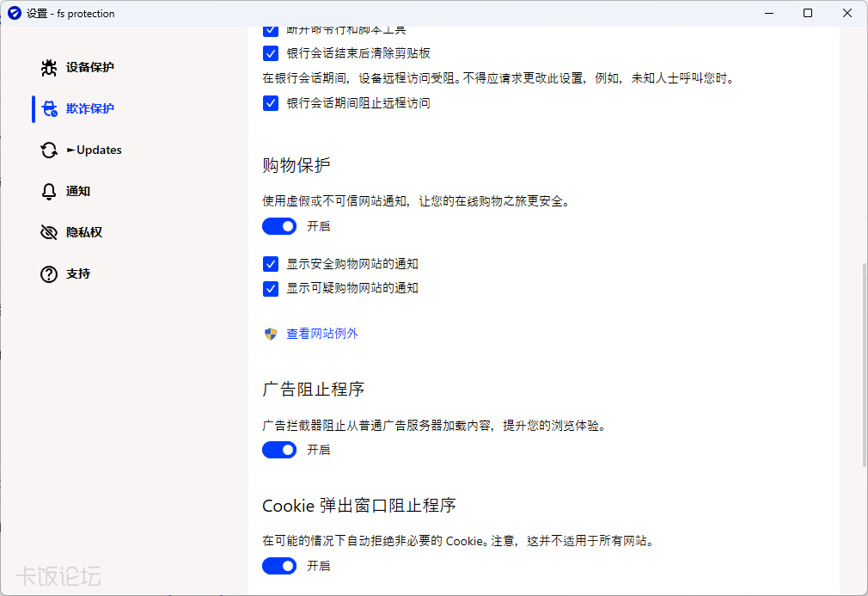This screenshot has height=596, width=868.
Task: Uncheck 显示可疑购物网站的通知
Action: (271, 289)
